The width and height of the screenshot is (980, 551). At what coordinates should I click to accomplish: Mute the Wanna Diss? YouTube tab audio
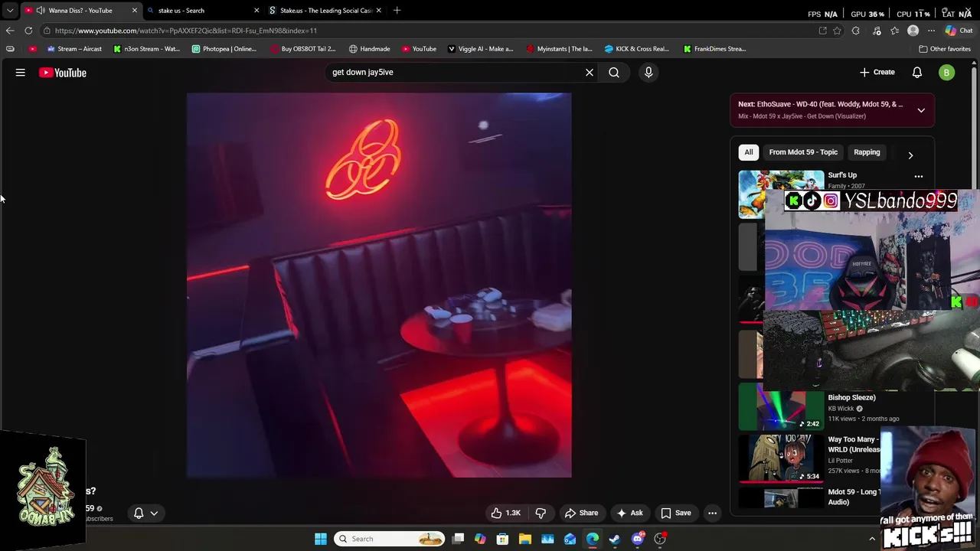click(40, 11)
